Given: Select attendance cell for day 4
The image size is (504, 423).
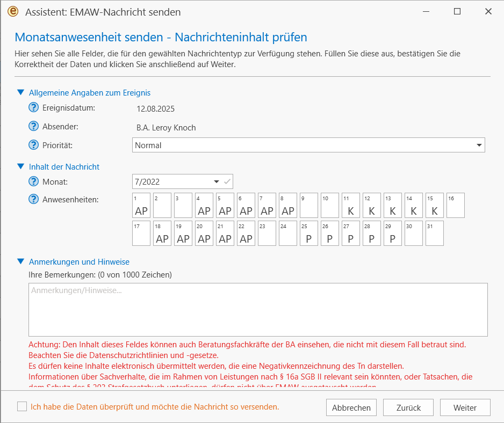Looking at the screenshot, I should point(204,205).
